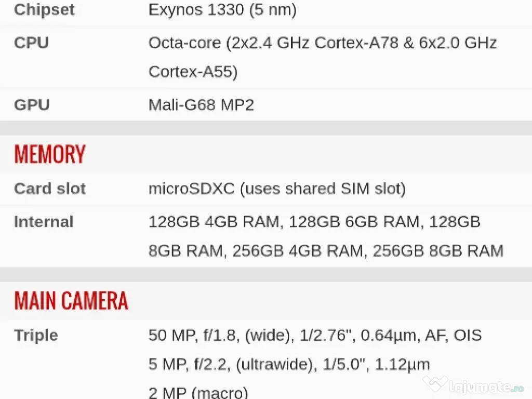
Task: Open the Card slot label link
Action: coord(50,189)
